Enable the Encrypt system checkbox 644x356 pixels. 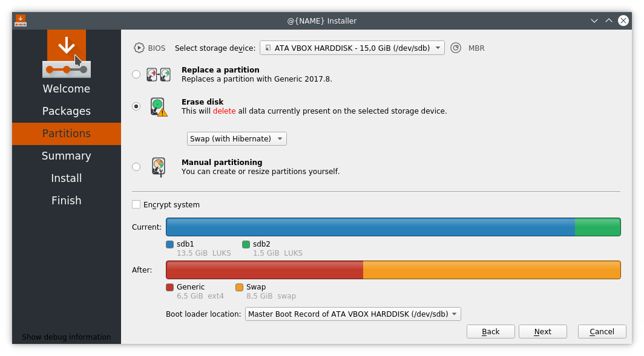[x=136, y=204]
